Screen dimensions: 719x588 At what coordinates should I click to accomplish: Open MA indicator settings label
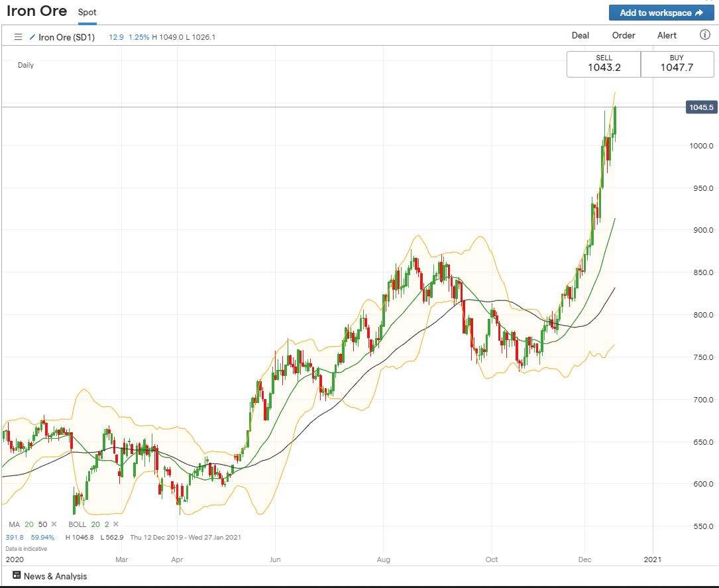point(14,524)
